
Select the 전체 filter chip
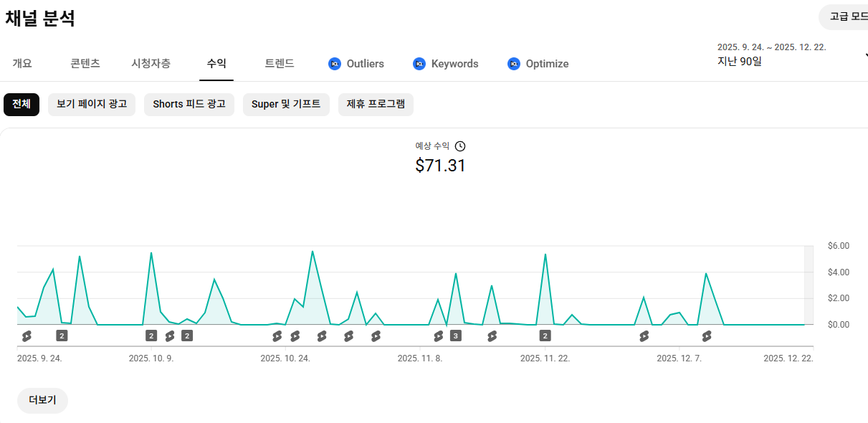point(22,104)
